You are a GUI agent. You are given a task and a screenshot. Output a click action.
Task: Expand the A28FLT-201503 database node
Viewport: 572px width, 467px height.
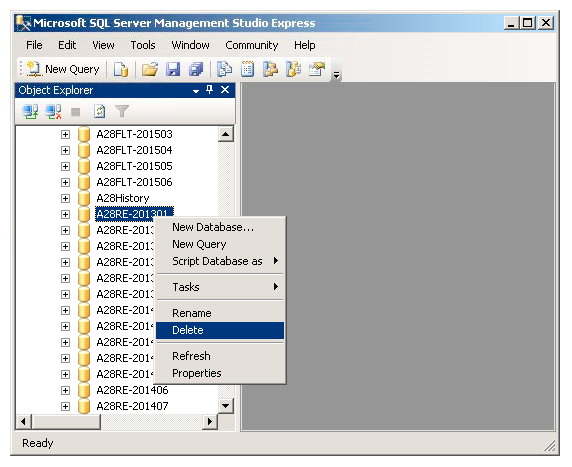65,135
